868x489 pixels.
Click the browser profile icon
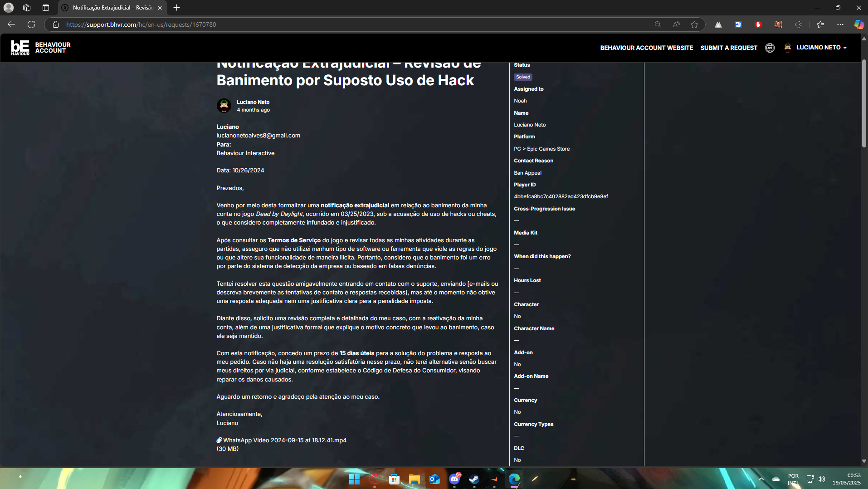point(9,8)
